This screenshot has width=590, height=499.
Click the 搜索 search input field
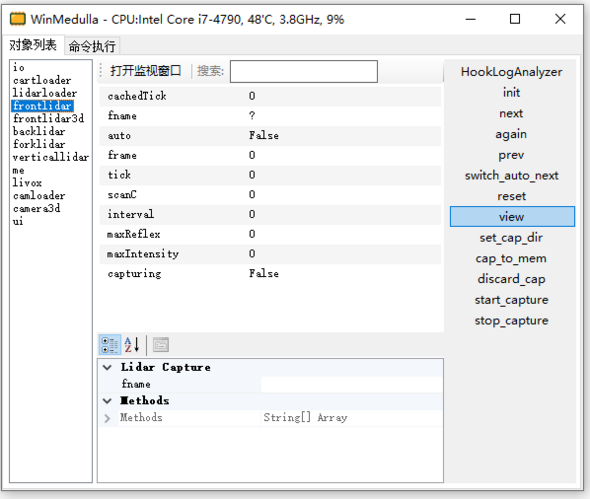304,71
